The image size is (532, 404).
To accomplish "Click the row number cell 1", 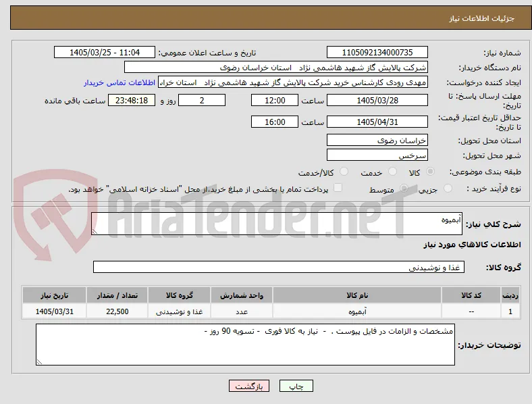I will 510,311.
